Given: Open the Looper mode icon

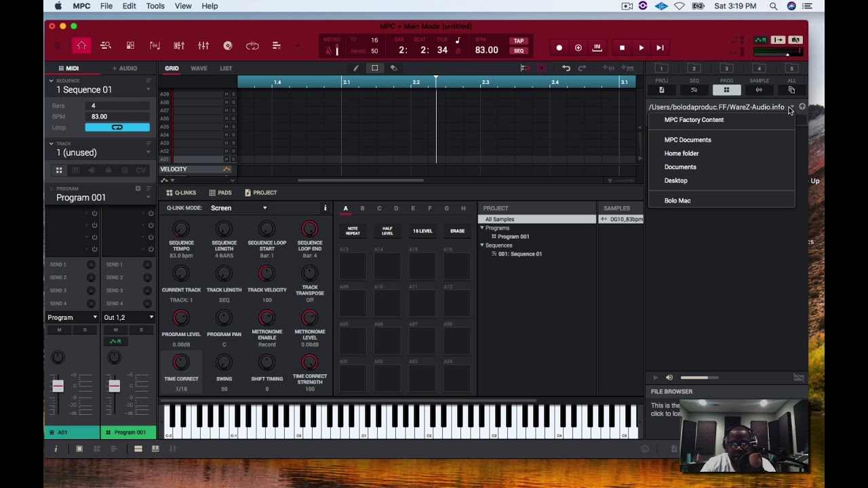Looking at the screenshot, I should (252, 46).
